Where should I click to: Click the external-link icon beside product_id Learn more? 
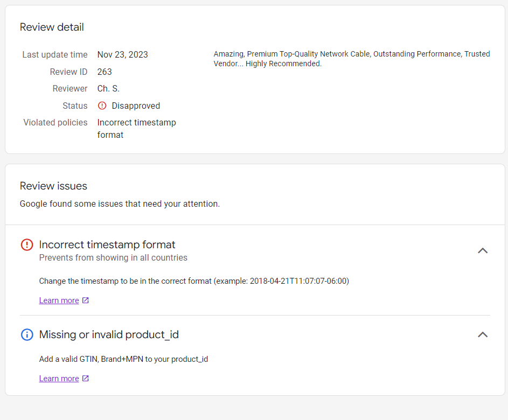click(x=85, y=378)
